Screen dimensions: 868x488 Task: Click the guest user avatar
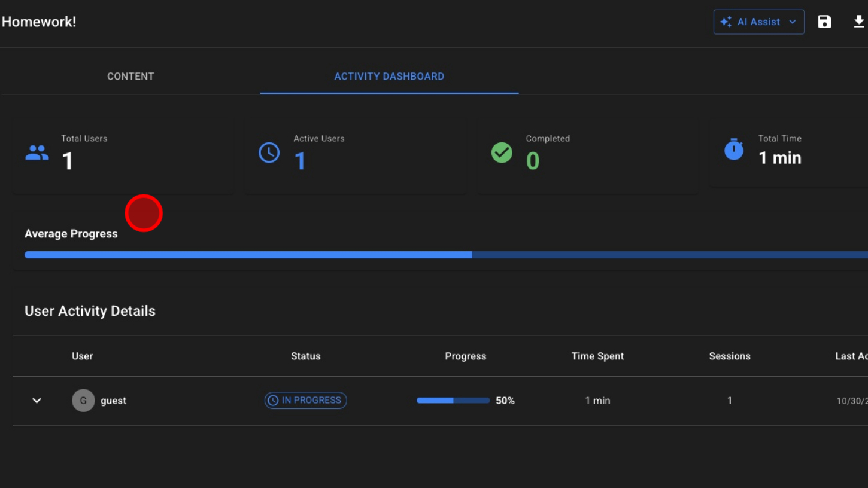[83, 401]
